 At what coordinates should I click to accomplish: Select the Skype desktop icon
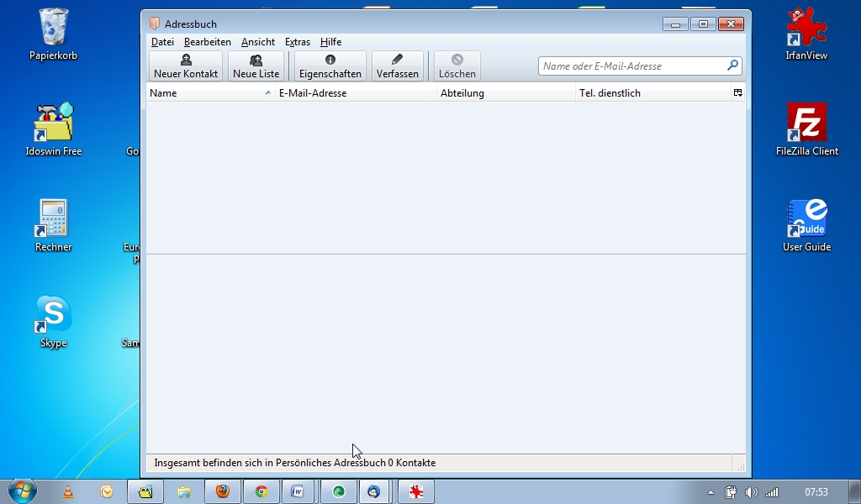(x=53, y=322)
